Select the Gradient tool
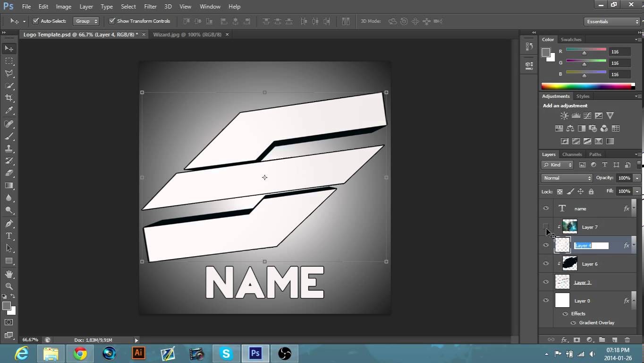Viewport: 644px width, 363px height. pos(9,185)
